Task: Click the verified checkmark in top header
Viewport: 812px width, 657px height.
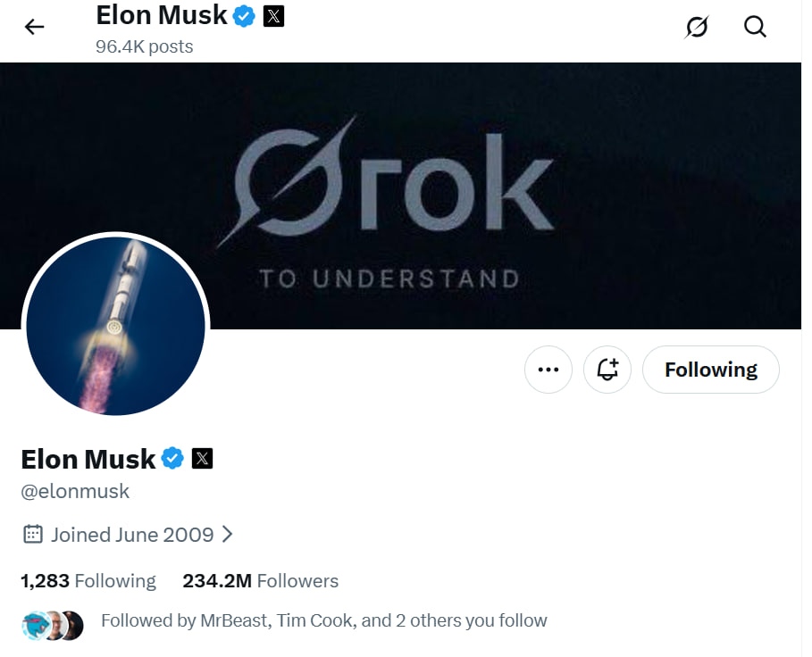Action: click(x=244, y=16)
